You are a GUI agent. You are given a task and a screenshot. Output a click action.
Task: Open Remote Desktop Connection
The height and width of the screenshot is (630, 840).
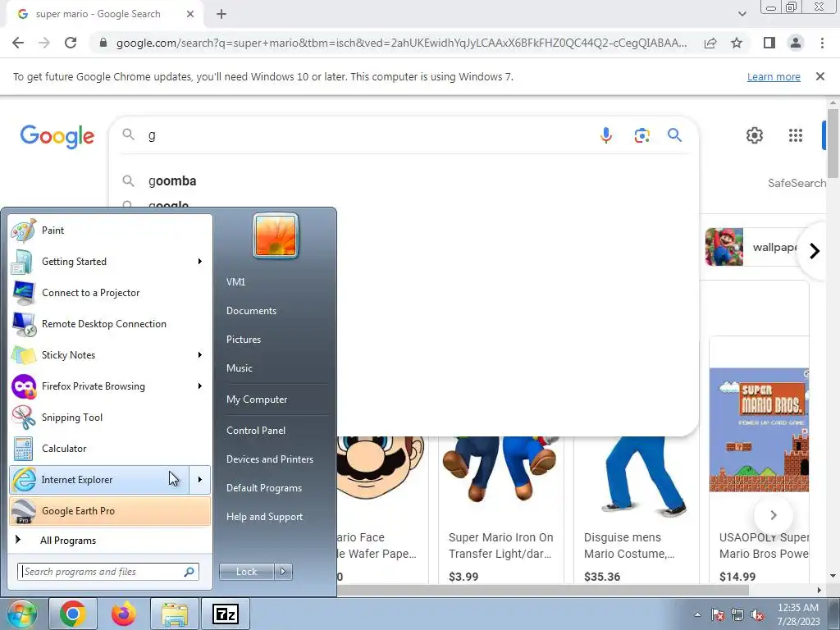pyautogui.click(x=110, y=324)
